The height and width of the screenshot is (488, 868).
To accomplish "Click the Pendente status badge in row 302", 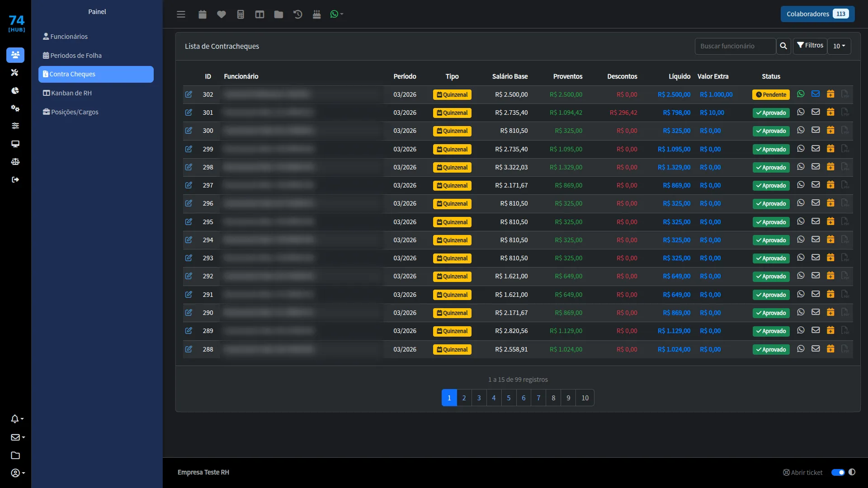I will click(x=771, y=95).
